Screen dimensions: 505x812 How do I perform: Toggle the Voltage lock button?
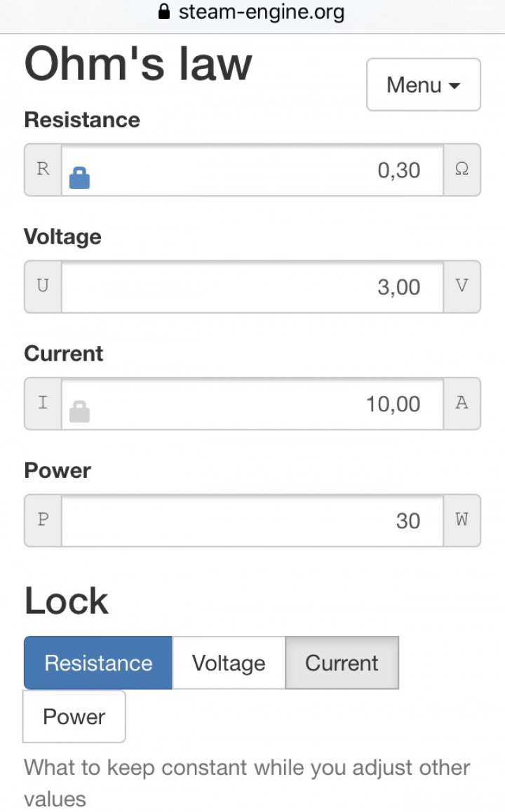pos(229,663)
